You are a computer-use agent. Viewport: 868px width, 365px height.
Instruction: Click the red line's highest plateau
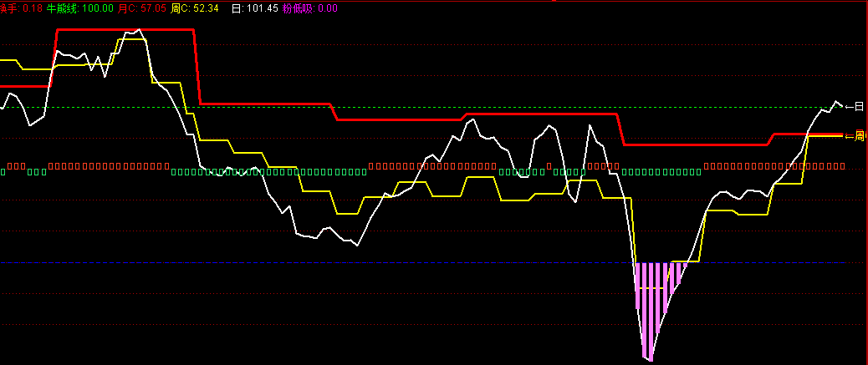point(125,29)
